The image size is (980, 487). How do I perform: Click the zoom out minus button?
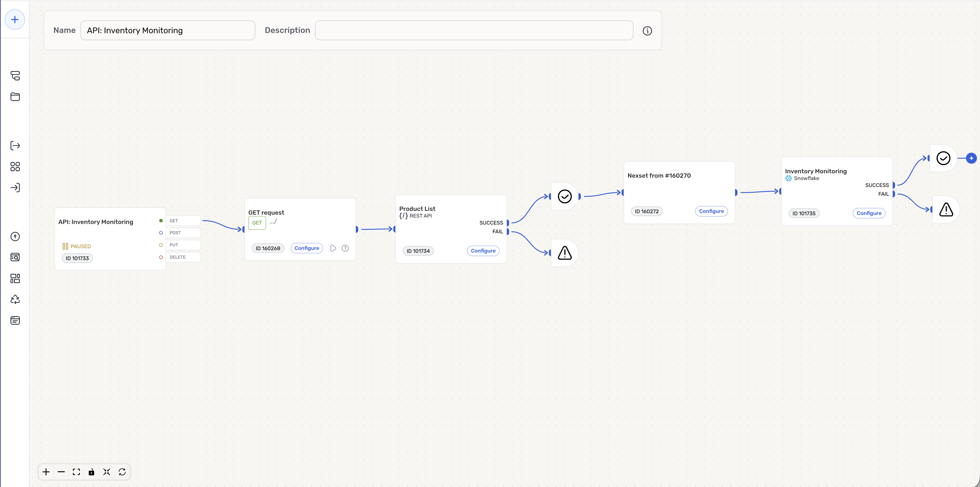coord(61,472)
